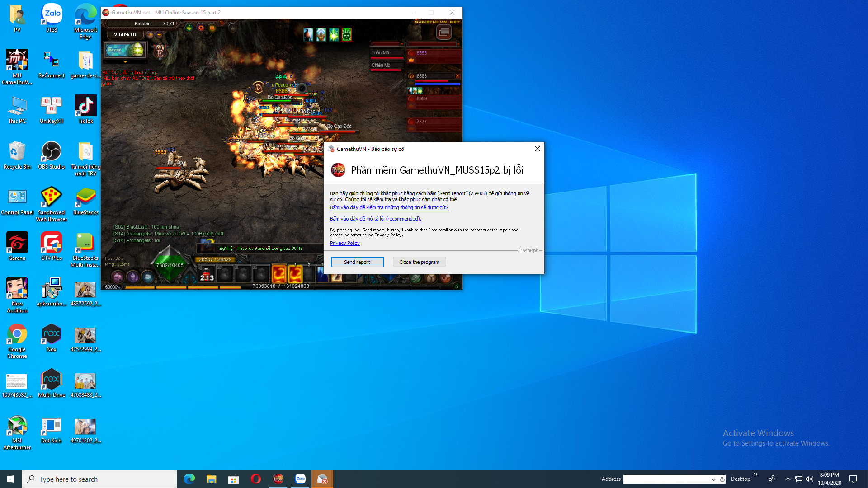Use the Q-slot red potion
Screen dimensions: 868x488
tap(207, 275)
